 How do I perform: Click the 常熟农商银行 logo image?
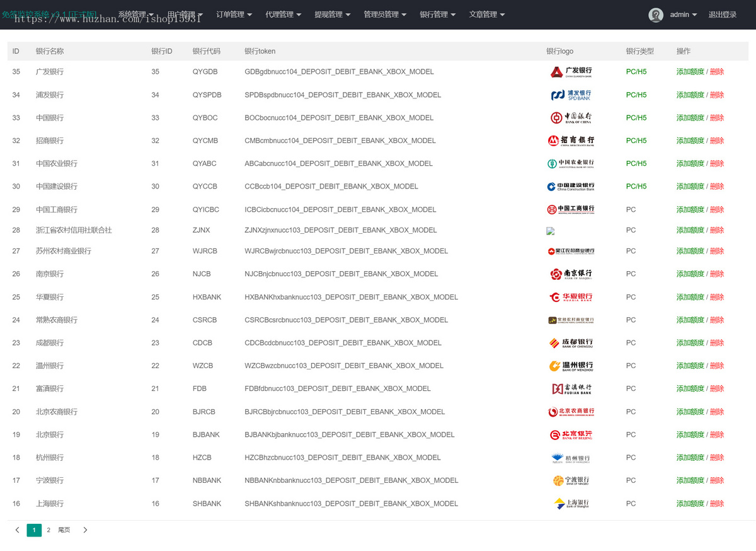pos(571,320)
